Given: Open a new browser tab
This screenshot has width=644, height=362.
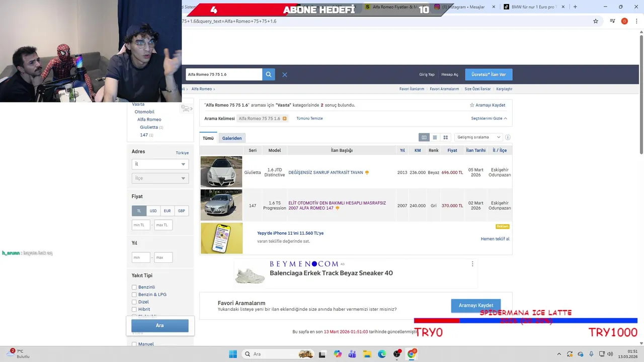Looking at the screenshot, I should coord(575,7).
